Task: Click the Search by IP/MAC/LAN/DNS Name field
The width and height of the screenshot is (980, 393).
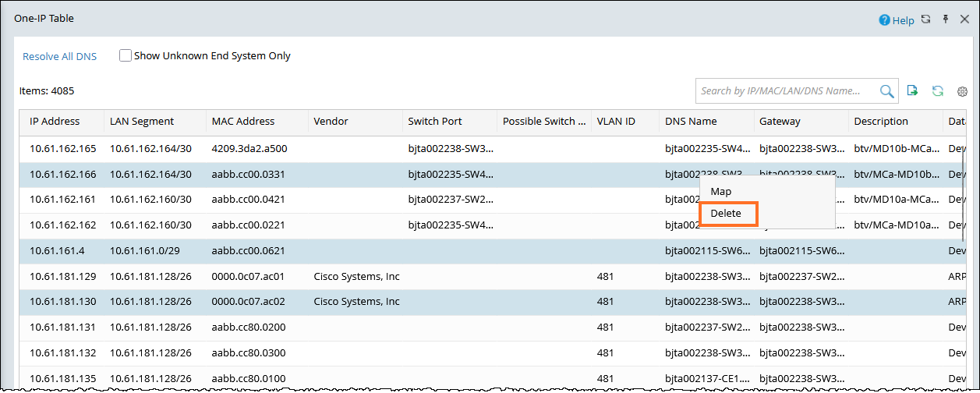Action: [x=787, y=91]
